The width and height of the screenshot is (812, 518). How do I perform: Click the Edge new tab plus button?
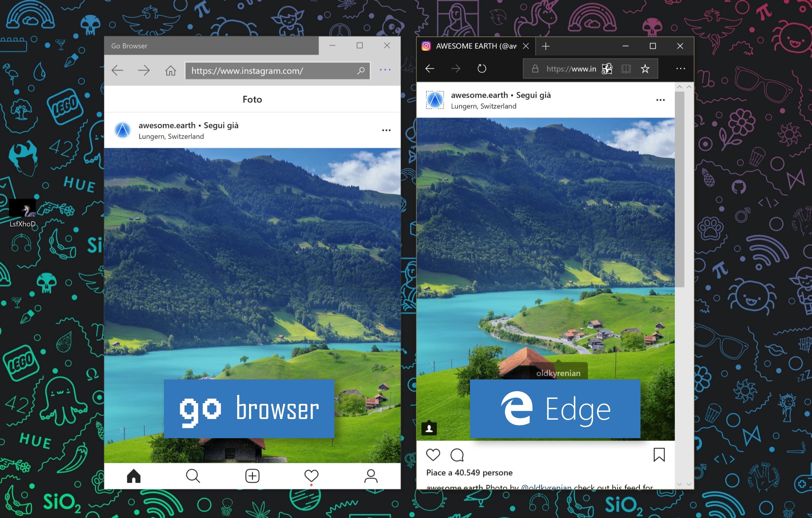(545, 45)
